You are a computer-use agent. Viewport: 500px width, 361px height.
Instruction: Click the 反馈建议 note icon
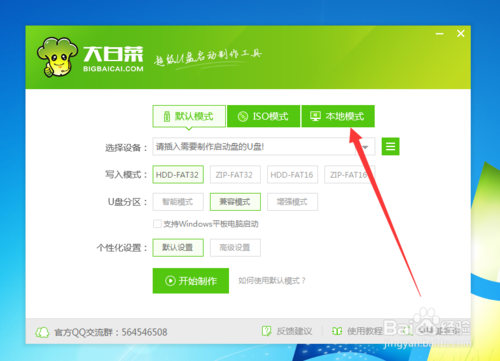point(267,331)
